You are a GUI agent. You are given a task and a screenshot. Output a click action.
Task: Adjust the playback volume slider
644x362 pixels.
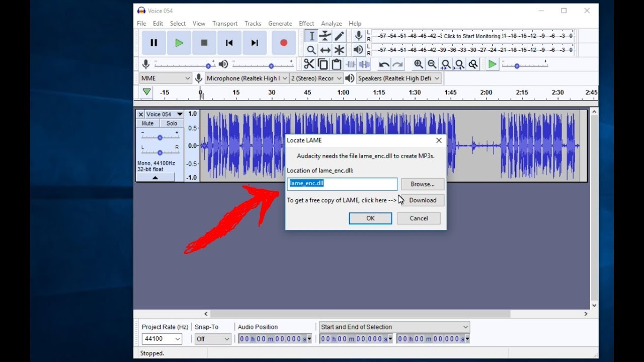(262, 65)
